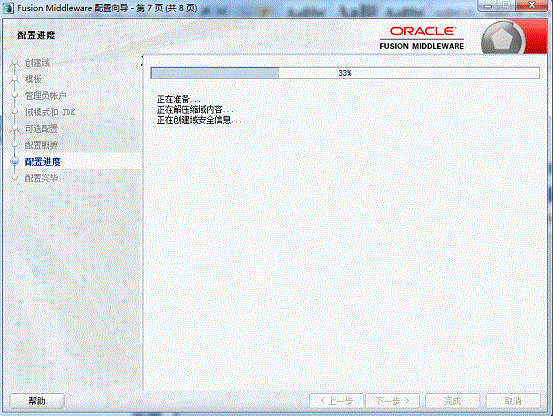Viewport: 554px width, 416px height.
Task: Close the configuration wizard window
Action: [x=532, y=5]
